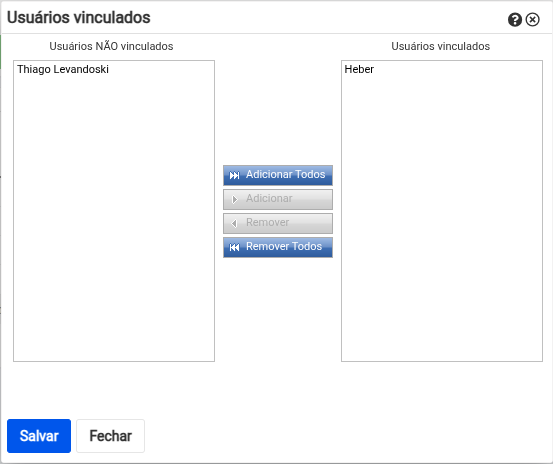553x464 pixels.
Task: Add all users with Adicionar Todos
Action: tap(278, 175)
